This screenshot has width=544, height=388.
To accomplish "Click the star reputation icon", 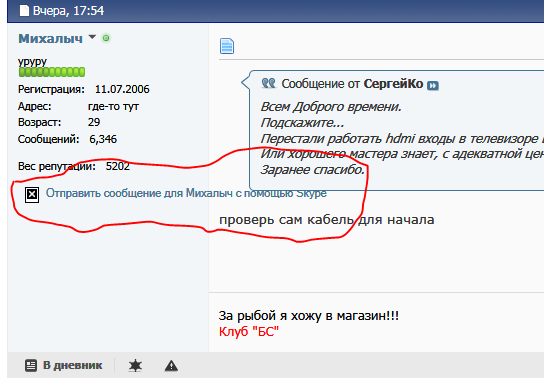I will coord(135,366).
